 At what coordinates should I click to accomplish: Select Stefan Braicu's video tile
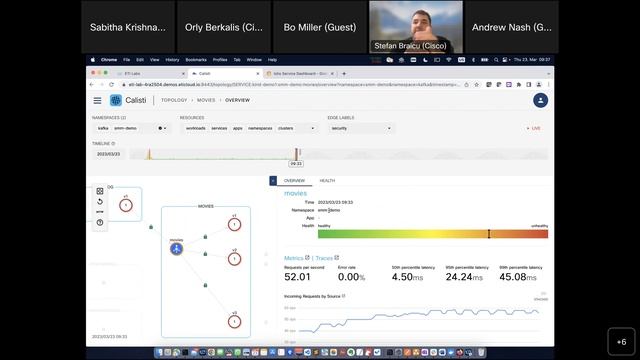[416, 27]
